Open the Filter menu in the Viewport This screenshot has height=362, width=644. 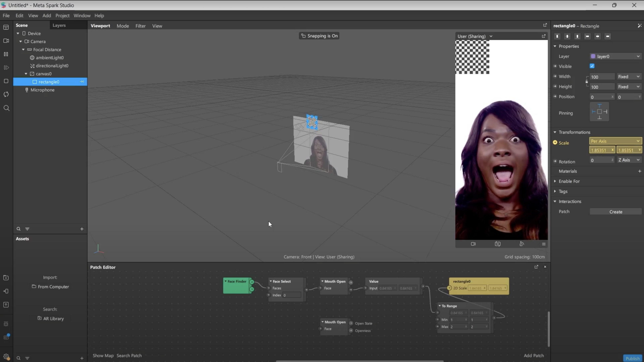click(x=140, y=26)
